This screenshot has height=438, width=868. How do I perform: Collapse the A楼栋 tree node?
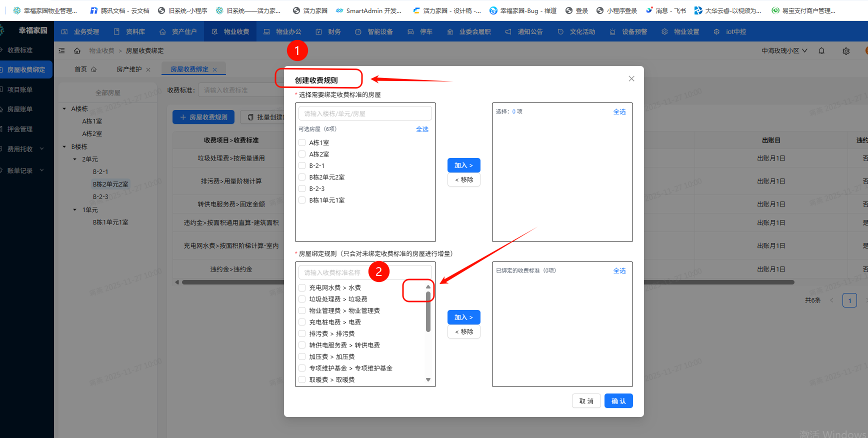click(x=64, y=108)
